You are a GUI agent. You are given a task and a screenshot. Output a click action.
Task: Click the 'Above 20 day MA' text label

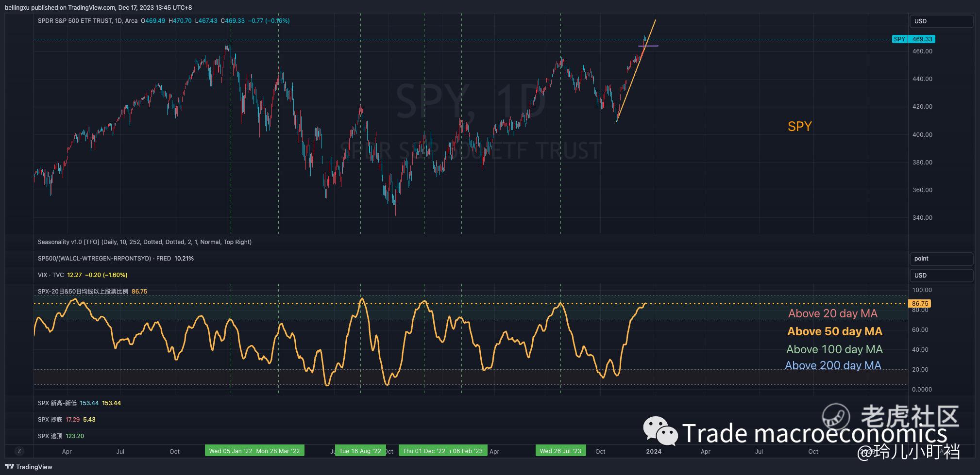pyautogui.click(x=832, y=313)
